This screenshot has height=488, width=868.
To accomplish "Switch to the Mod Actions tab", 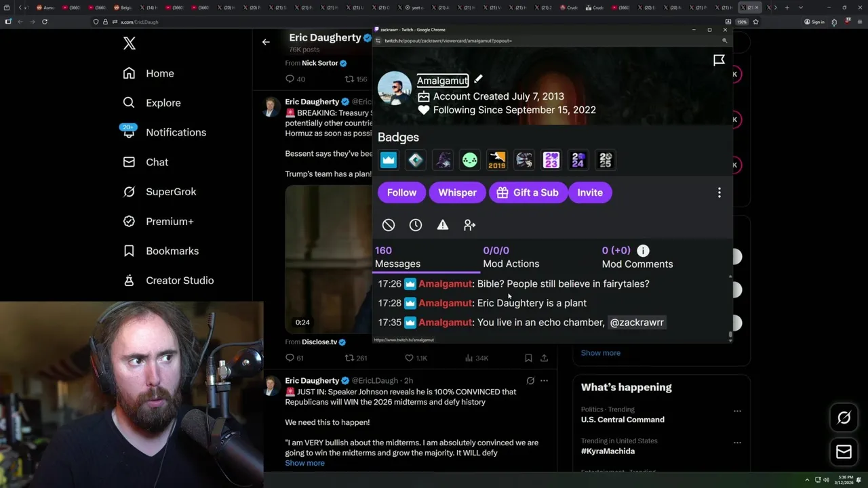I will coord(511,258).
